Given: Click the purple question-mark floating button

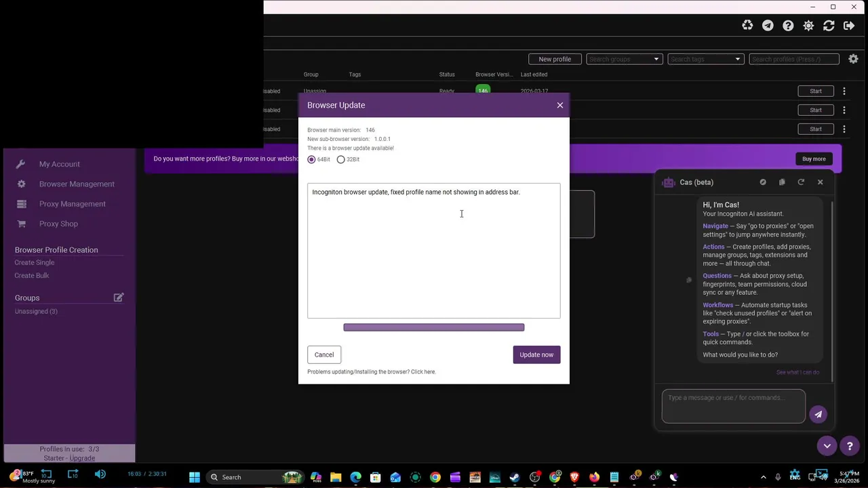Looking at the screenshot, I should [850, 445].
